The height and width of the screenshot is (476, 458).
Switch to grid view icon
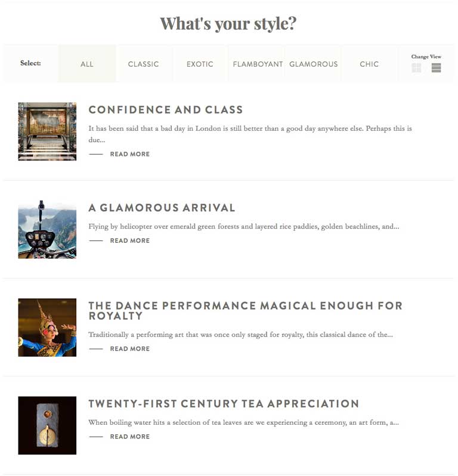[416, 68]
